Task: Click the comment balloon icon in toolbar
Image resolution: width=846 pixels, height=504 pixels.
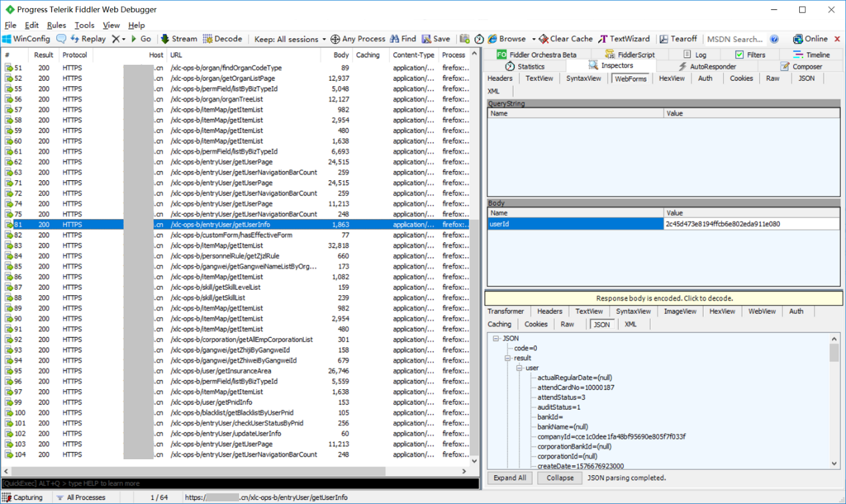Action: (x=61, y=39)
